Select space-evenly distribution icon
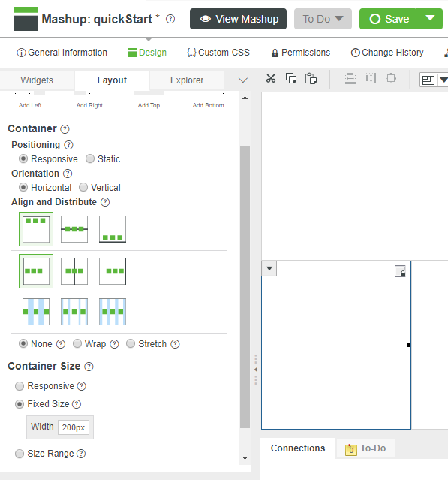The image size is (448, 480). click(113, 312)
